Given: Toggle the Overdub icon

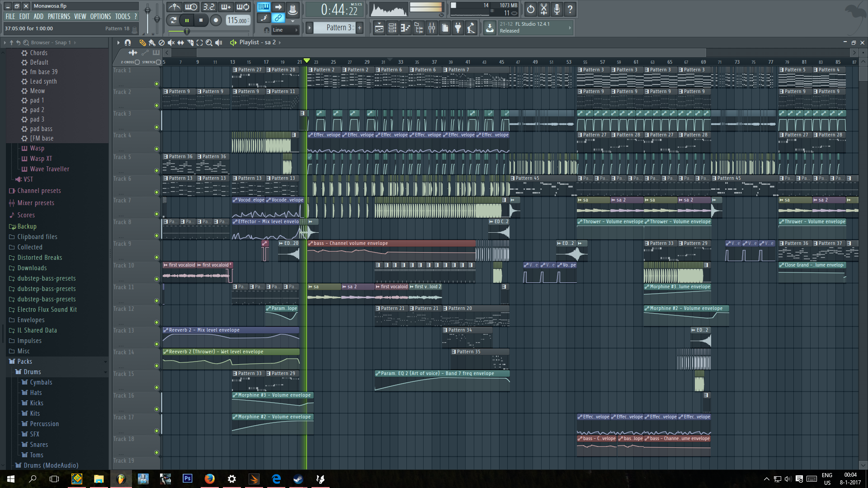Looking at the screenshot, I should point(226,7).
